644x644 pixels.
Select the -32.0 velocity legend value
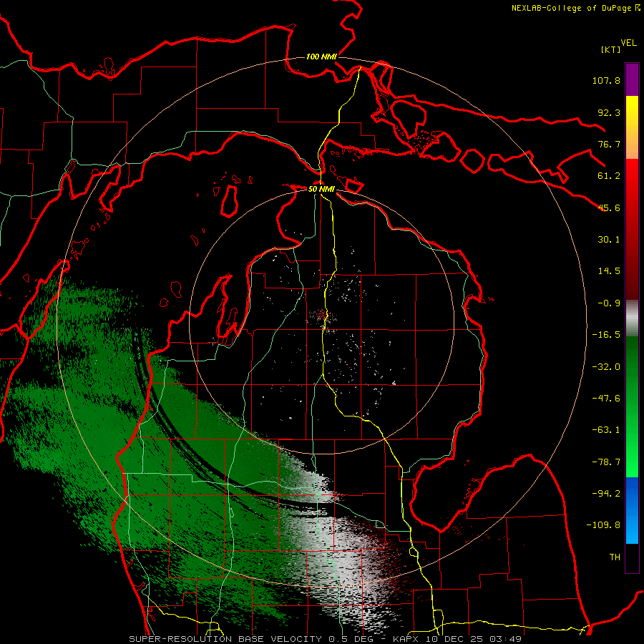(606, 367)
